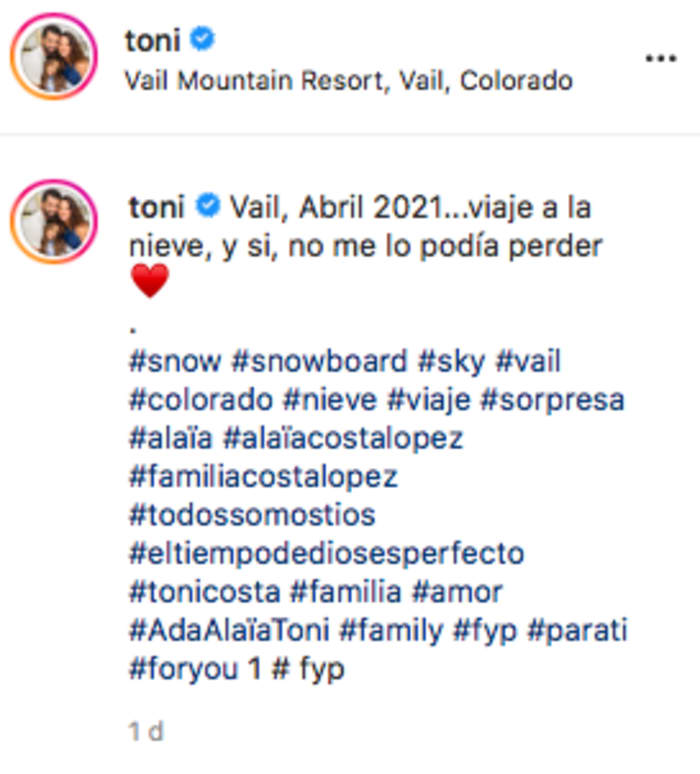Click the toni username in the caption

click(157, 207)
